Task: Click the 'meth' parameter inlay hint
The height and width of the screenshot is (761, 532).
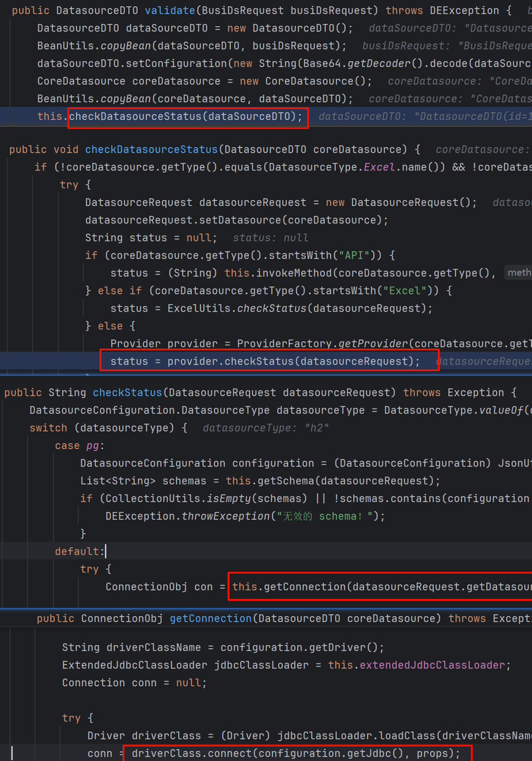Action: click(519, 273)
